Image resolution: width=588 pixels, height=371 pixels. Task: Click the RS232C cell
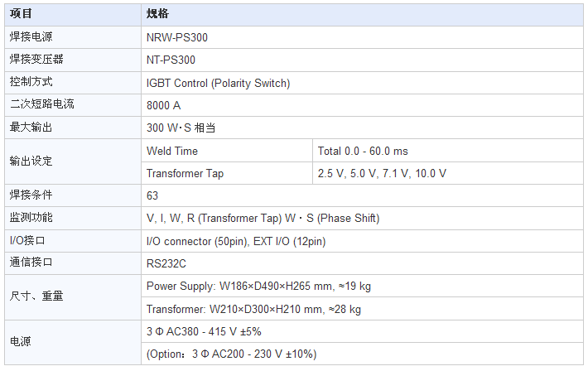click(166, 263)
